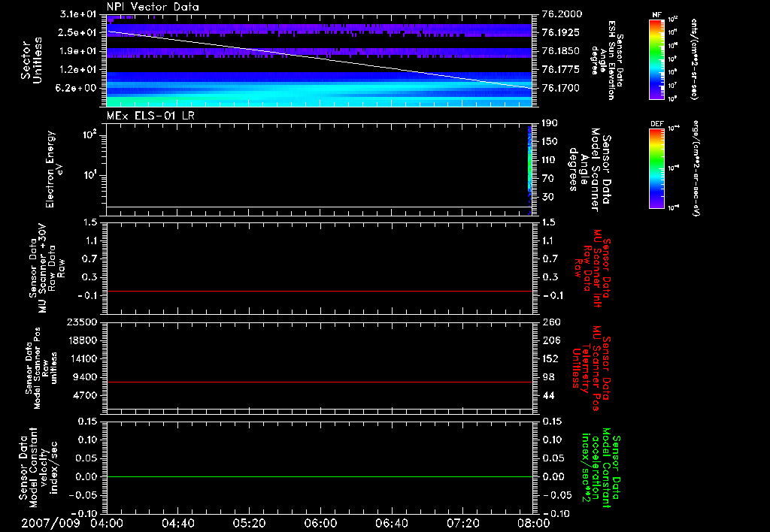Click the '98' telemetry tick value
770x532 pixels.
click(548, 377)
